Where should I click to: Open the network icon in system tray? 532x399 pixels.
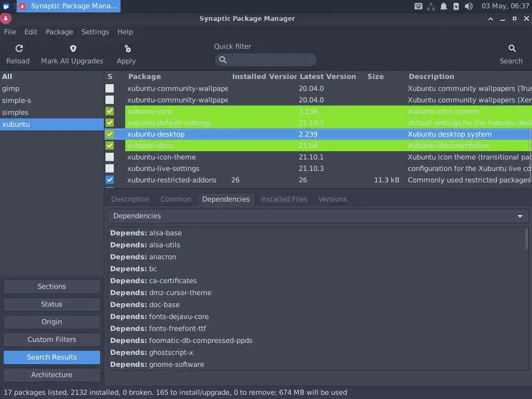point(431,6)
